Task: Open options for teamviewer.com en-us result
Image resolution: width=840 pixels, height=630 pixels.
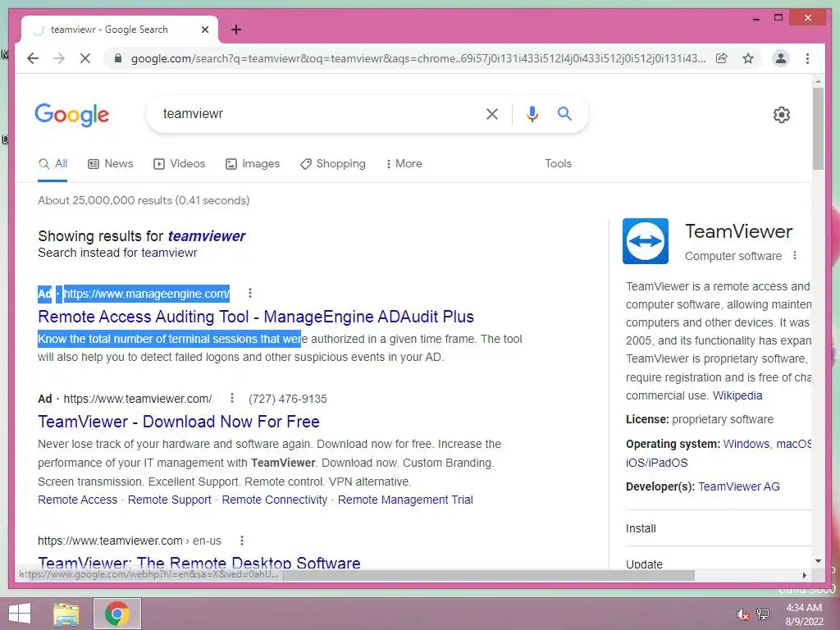Action: [242, 541]
